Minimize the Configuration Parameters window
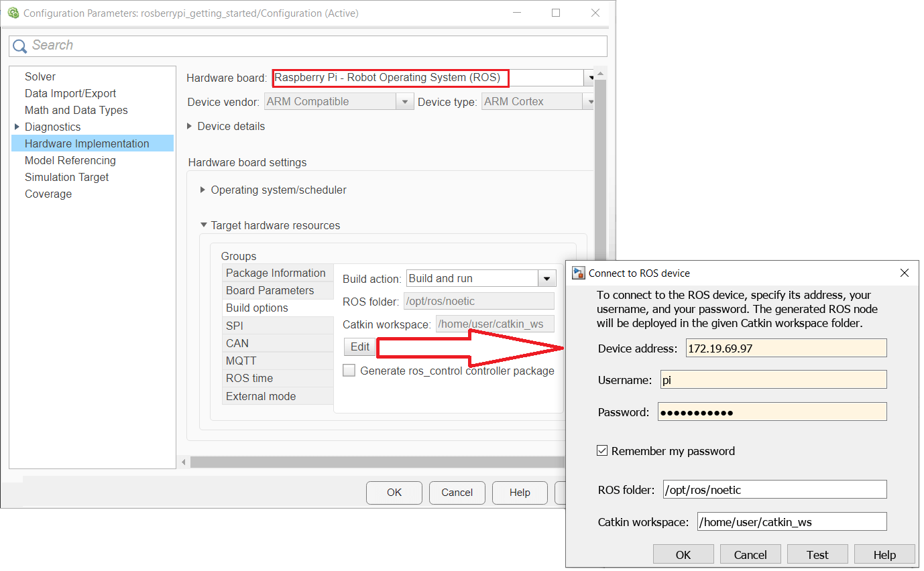Viewport: 924px width, 571px height. click(x=516, y=13)
